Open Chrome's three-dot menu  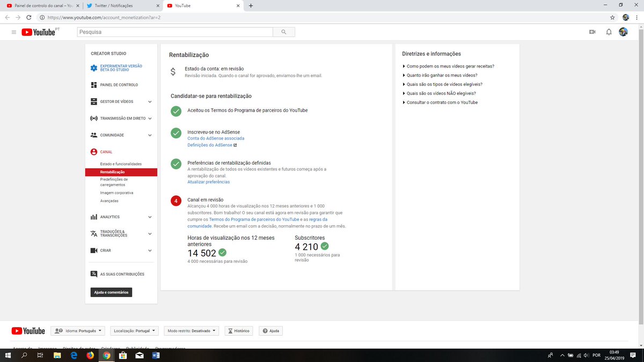(637, 17)
